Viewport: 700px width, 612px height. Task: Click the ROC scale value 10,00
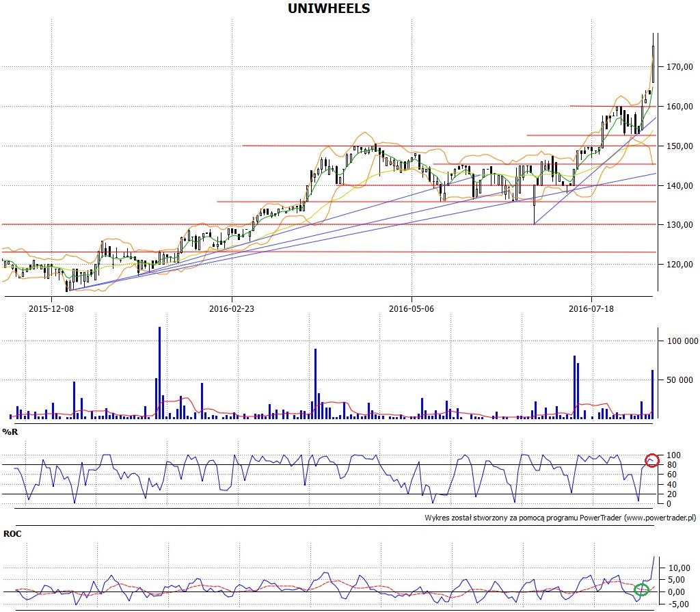(x=679, y=568)
